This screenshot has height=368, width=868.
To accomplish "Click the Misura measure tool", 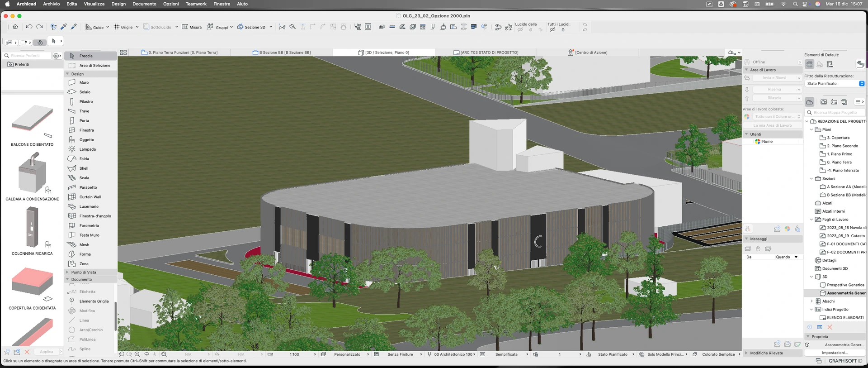I will [192, 27].
